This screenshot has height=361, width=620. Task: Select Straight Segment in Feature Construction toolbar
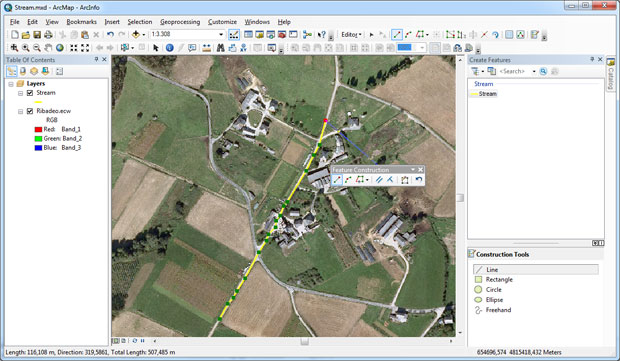[x=337, y=180]
